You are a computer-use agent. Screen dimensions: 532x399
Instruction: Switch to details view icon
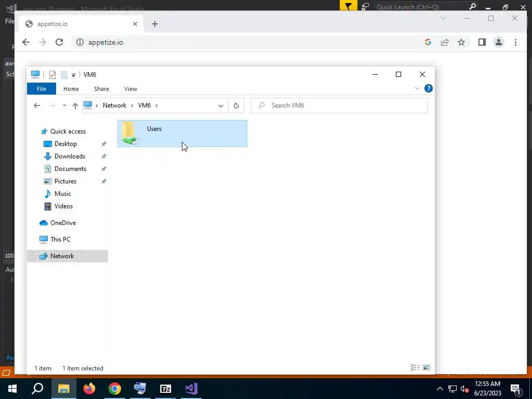415,368
